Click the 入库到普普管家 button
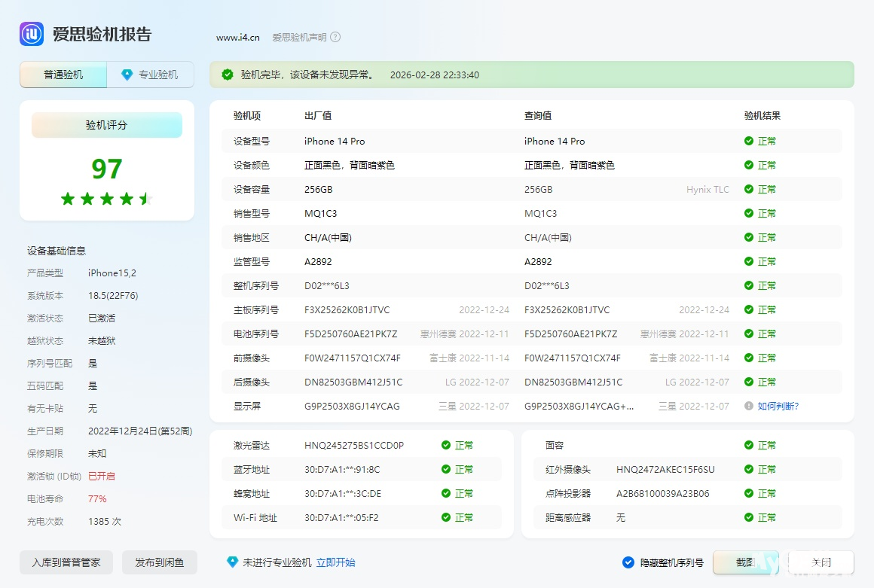This screenshot has height=588, width=874. (66, 562)
